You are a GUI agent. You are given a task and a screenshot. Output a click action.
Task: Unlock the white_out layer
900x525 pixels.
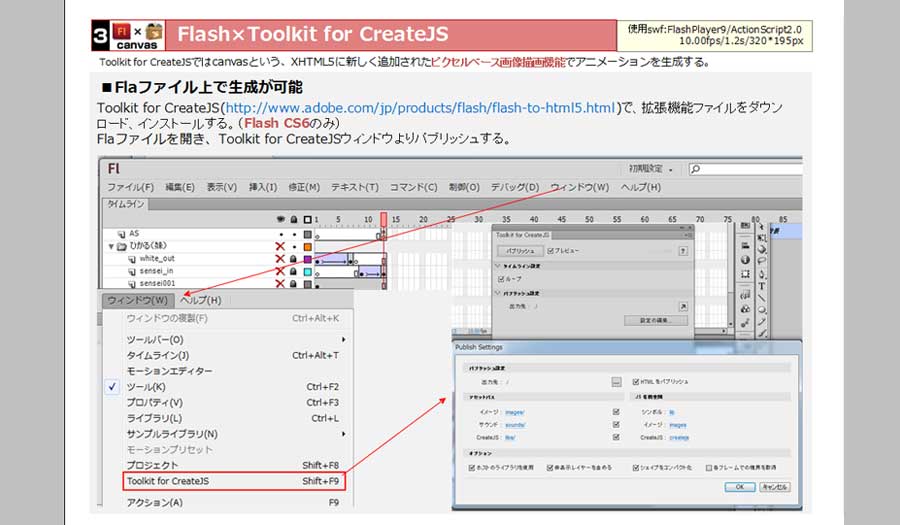294,259
